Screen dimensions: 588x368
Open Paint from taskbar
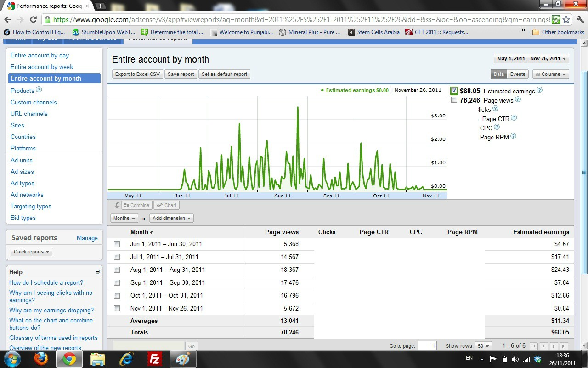tap(183, 359)
